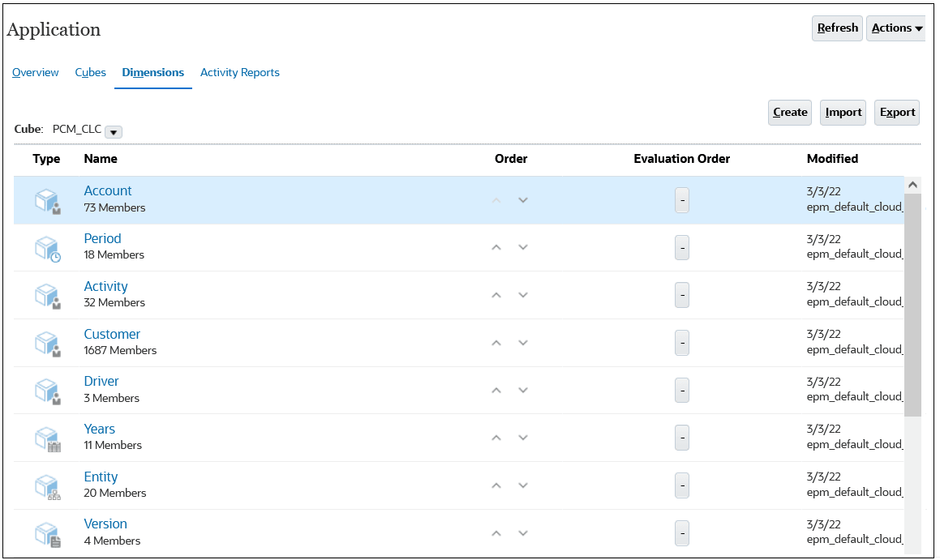Click the Refresh button
Viewport: 940px width, 560px height.
coord(836,28)
